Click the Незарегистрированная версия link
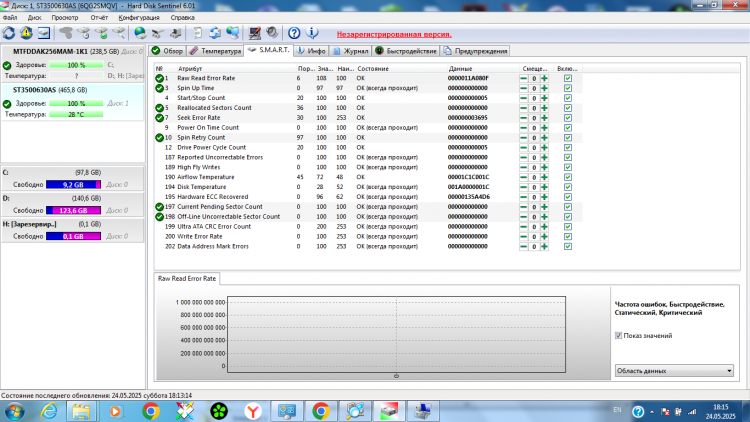The image size is (750, 422). tap(394, 34)
